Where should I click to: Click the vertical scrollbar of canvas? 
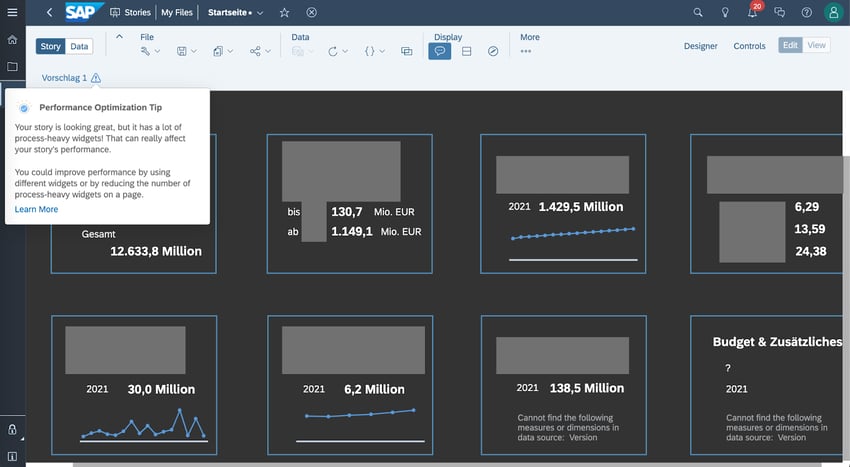[846, 309]
